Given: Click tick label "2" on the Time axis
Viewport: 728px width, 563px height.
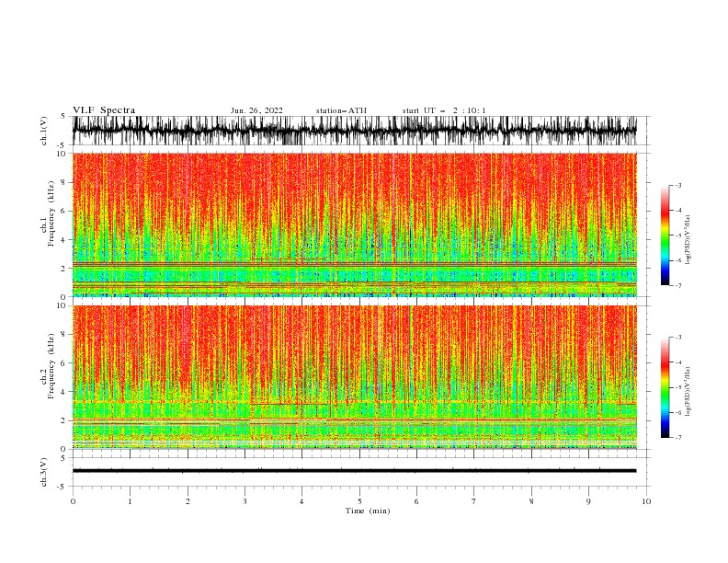Looking at the screenshot, I should click(x=188, y=501).
